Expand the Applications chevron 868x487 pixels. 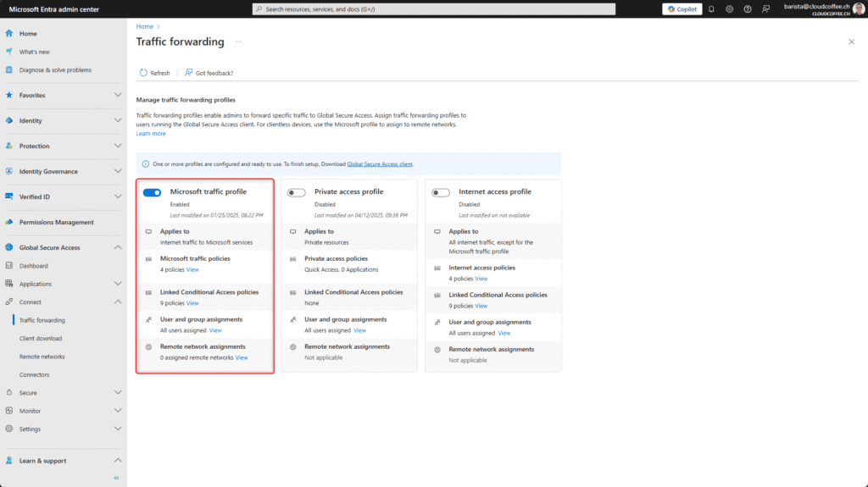[118, 284]
